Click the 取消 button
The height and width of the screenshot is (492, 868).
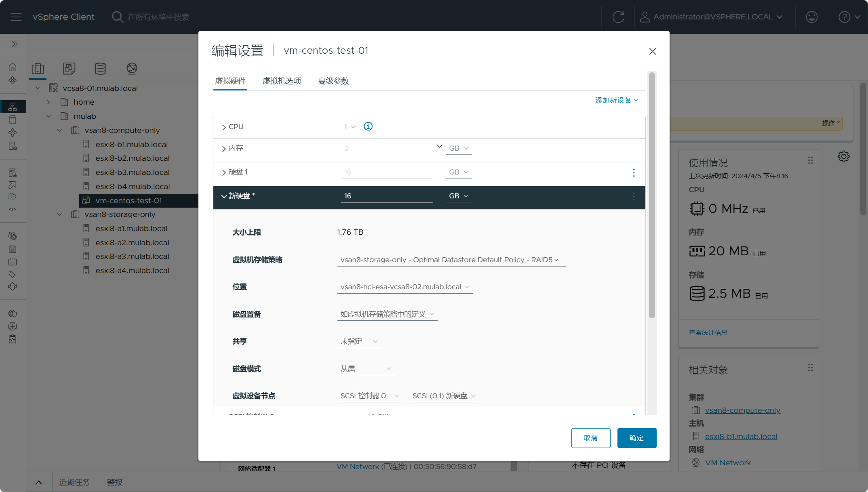(591, 438)
